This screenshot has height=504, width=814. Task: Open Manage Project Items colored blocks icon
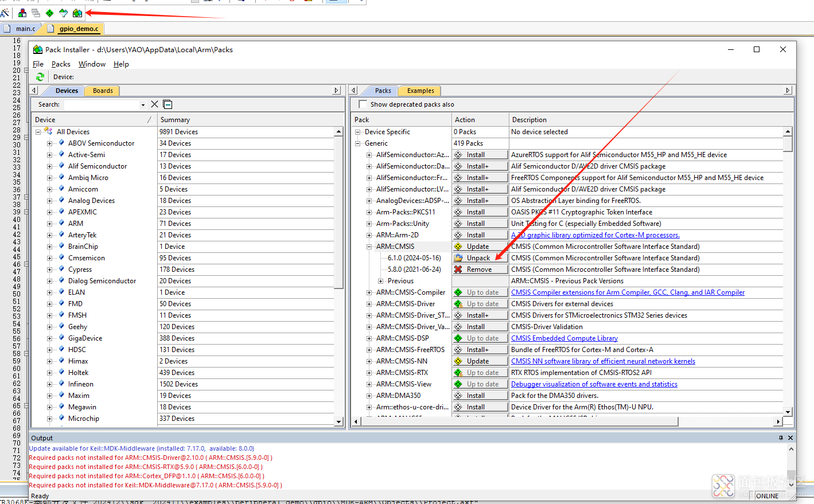(x=22, y=13)
